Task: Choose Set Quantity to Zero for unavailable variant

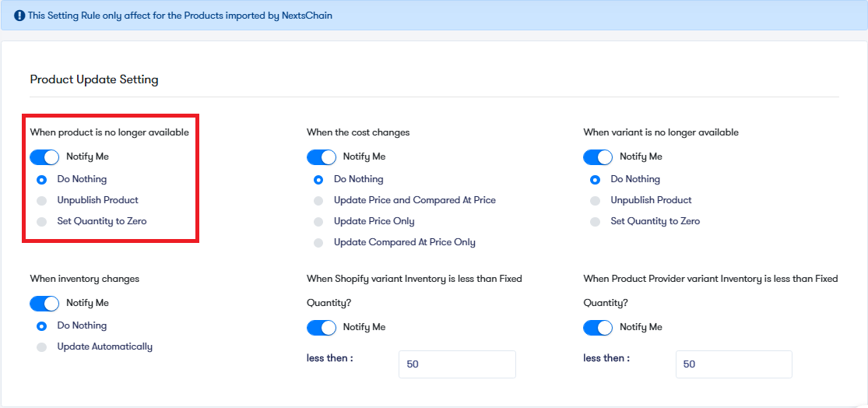Action: [595, 221]
